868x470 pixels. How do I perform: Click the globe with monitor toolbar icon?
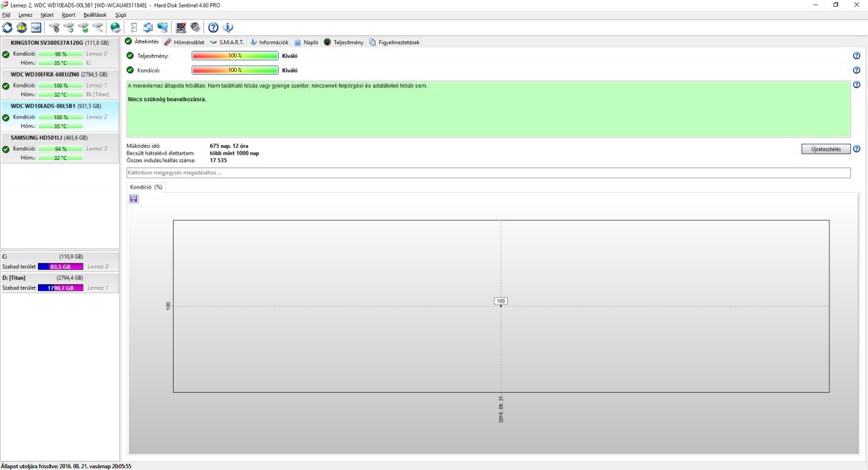pyautogui.click(x=163, y=28)
